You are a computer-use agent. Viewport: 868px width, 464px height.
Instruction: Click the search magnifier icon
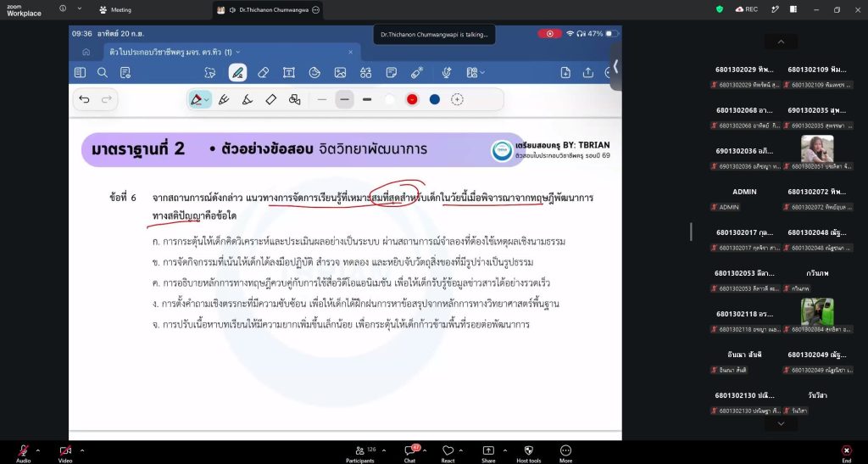pyautogui.click(x=103, y=73)
